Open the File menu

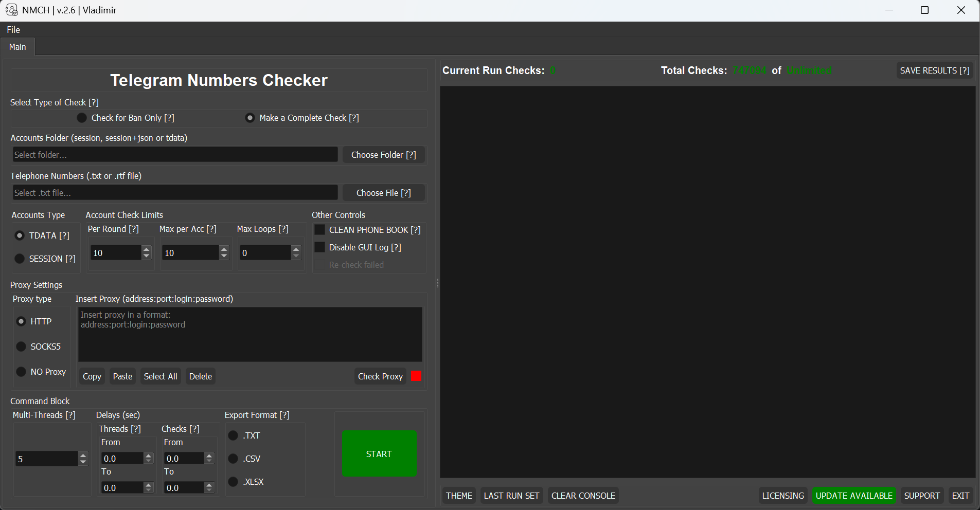coord(13,30)
